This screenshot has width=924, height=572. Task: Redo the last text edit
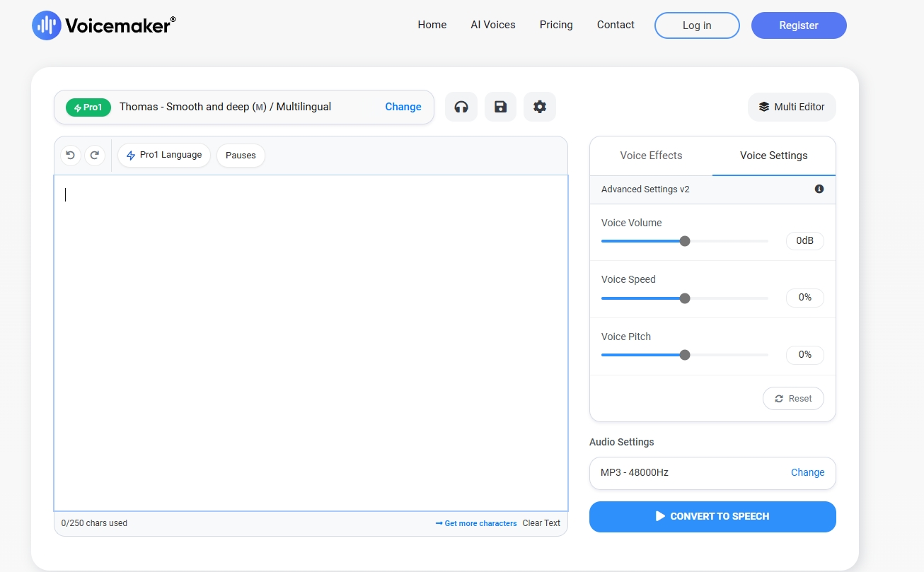95,156
